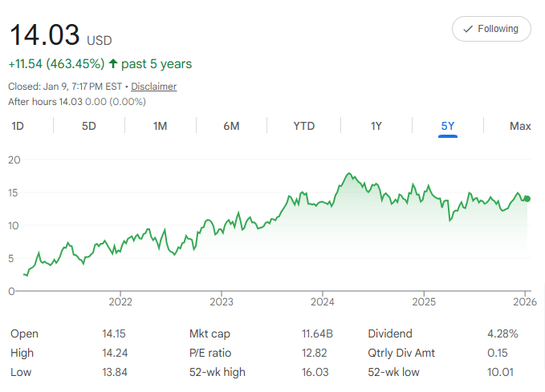Click the 2025 label on the chart axis
545x392 pixels.
423,302
